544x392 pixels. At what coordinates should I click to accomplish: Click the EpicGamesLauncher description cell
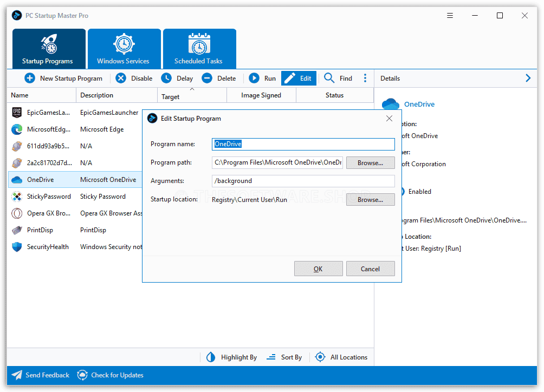[109, 112]
